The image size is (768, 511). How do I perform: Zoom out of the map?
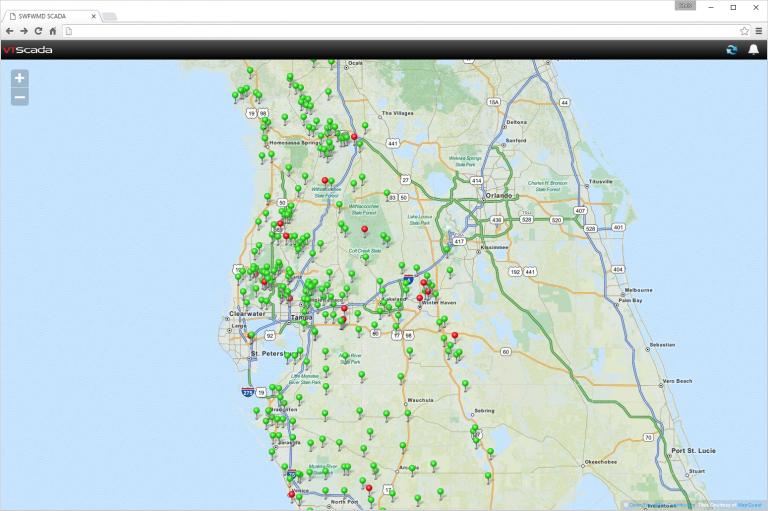pos(20,97)
